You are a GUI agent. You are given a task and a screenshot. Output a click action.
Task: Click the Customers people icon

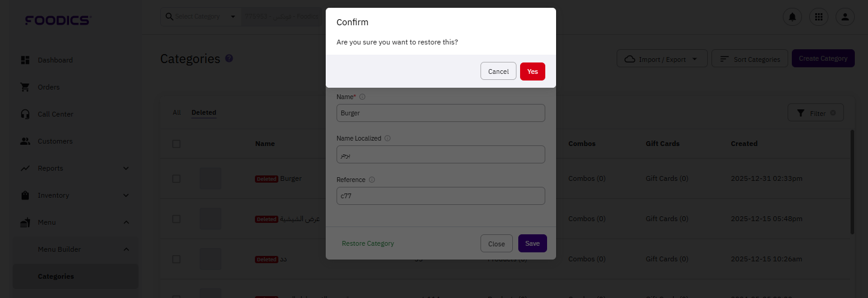(25, 141)
